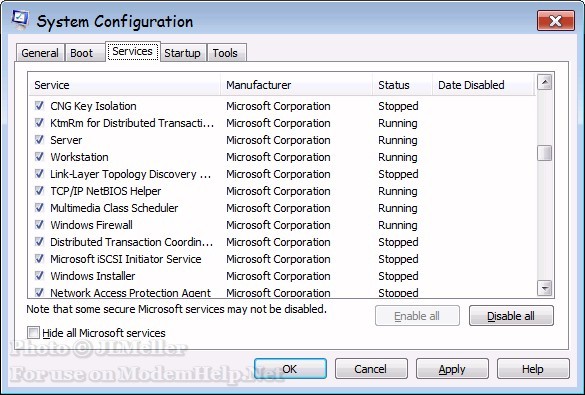This screenshot has width=585, height=395.
Task: Disable the Server service checkbox
Action: 39,140
